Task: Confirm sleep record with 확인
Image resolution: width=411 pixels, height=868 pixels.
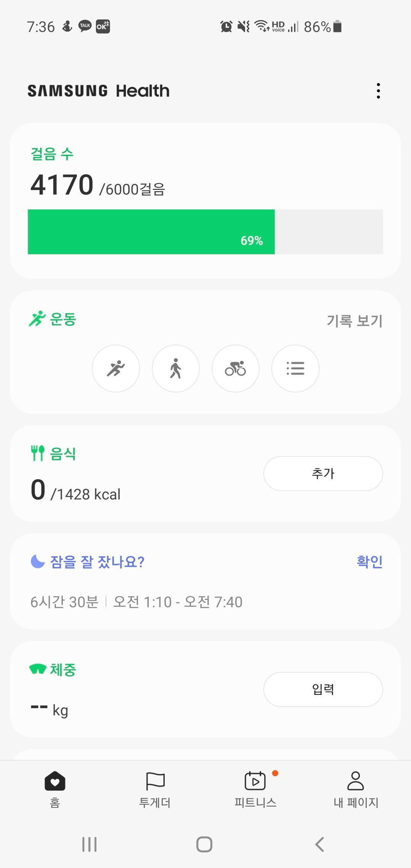Action: pos(369,562)
